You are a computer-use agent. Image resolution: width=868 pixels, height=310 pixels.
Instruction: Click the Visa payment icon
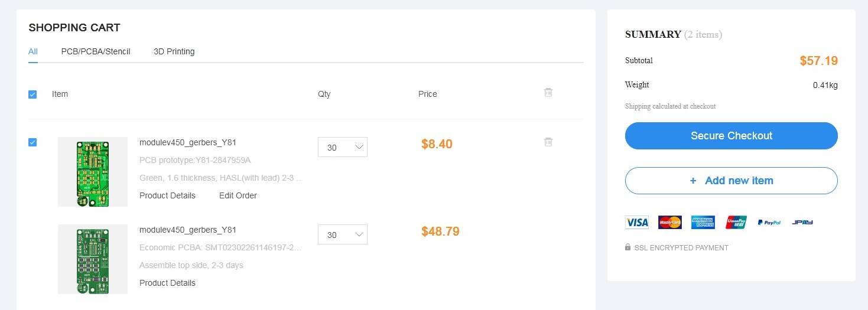coord(636,223)
